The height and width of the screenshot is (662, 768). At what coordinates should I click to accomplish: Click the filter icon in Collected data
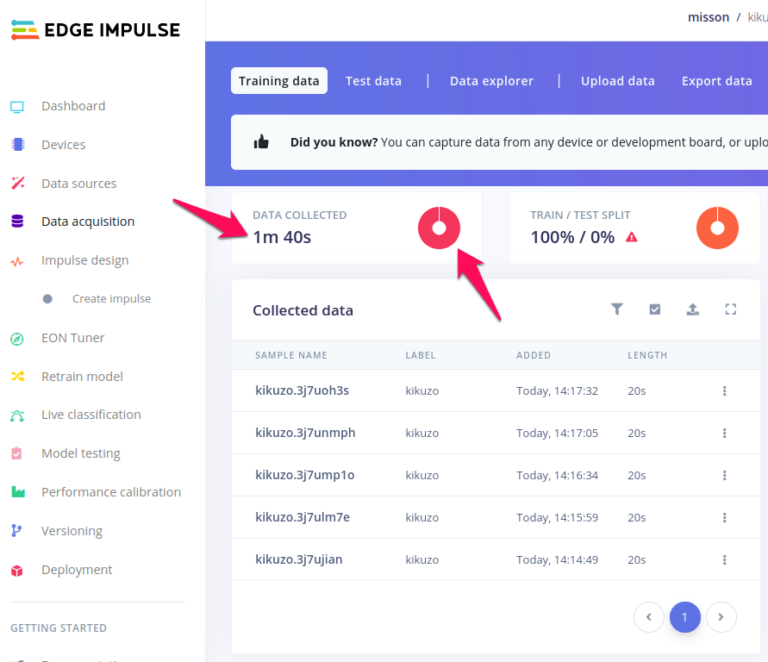(x=617, y=310)
